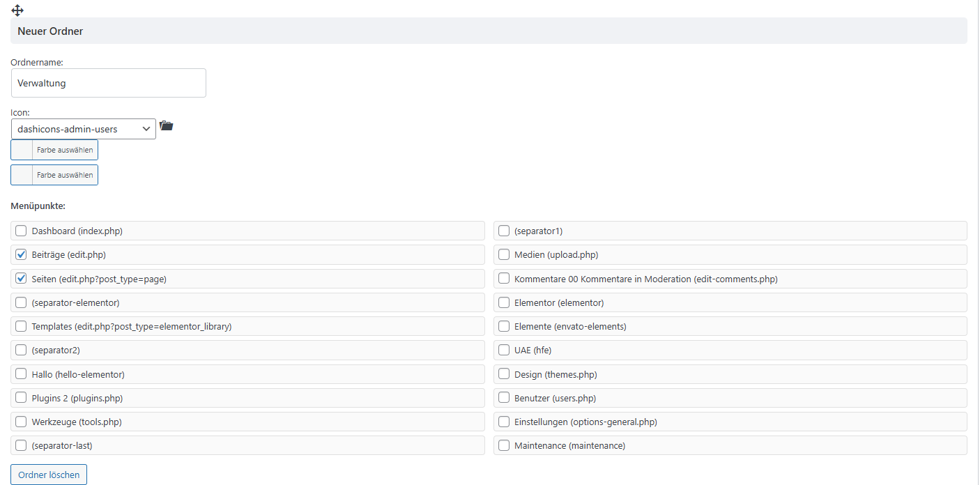Image resolution: width=980 pixels, height=485 pixels.
Task: Select the Elementor (elementor) menu checkbox
Action: pyautogui.click(x=504, y=302)
